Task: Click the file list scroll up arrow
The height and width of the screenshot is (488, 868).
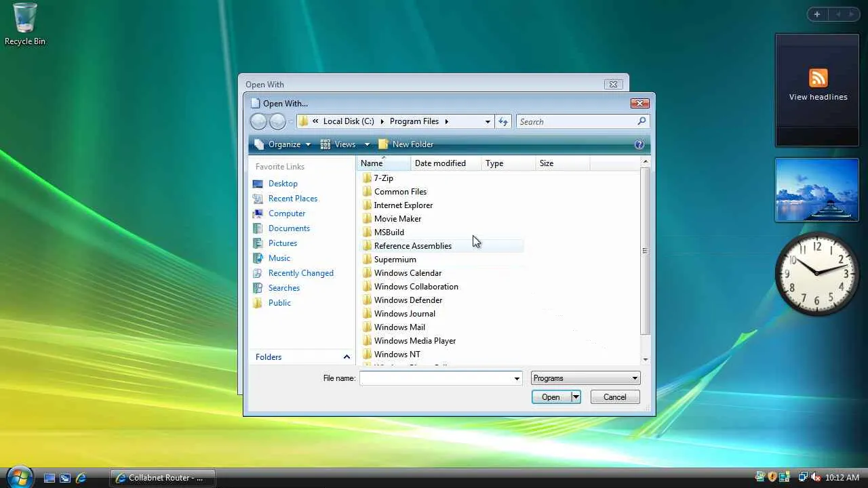Action: point(646,162)
